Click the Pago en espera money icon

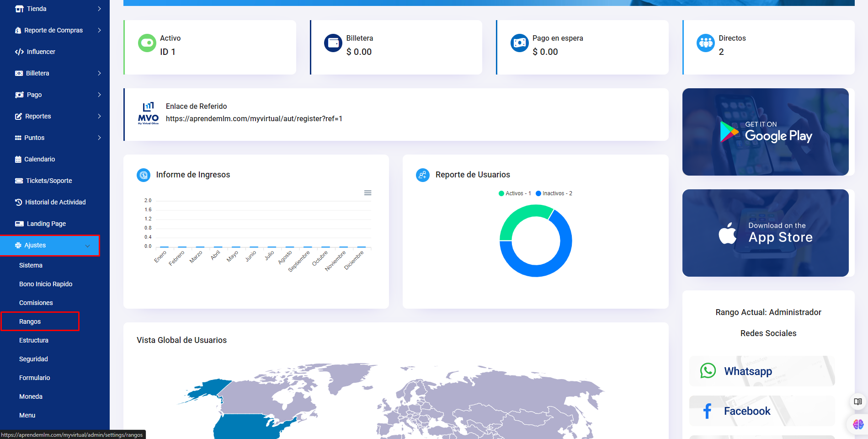pyautogui.click(x=519, y=43)
